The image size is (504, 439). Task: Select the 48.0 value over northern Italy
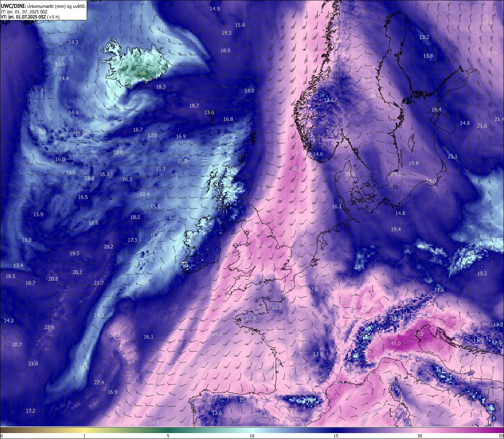396,343
